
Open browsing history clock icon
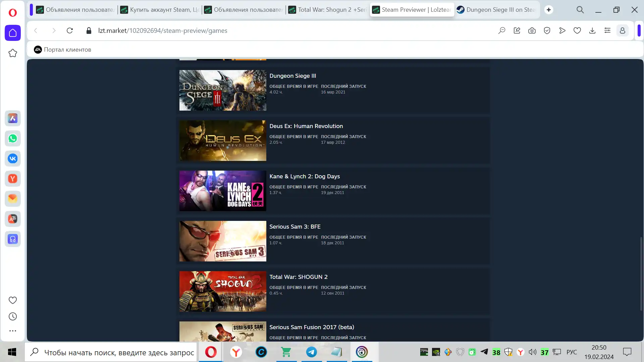pyautogui.click(x=13, y=316)
